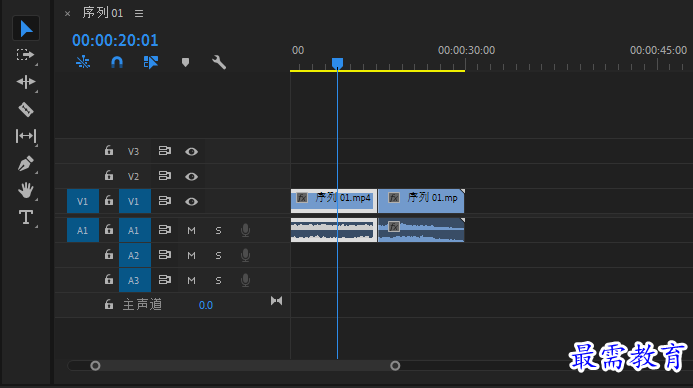This screenshot has height=388, width=693.
Task: Click left handle of timeline zoom scrollbar
Action: [95, 366]
